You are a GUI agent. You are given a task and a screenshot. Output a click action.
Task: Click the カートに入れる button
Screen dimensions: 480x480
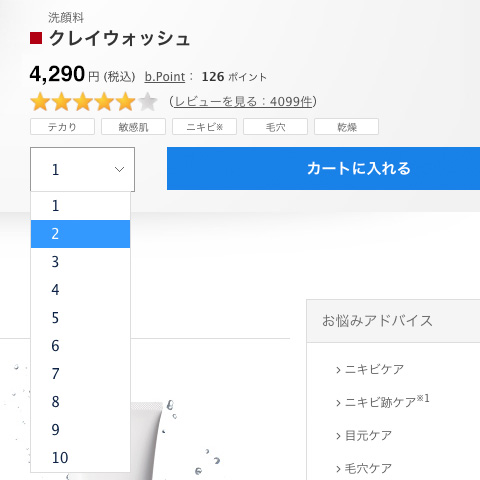[x=323, y=168]
